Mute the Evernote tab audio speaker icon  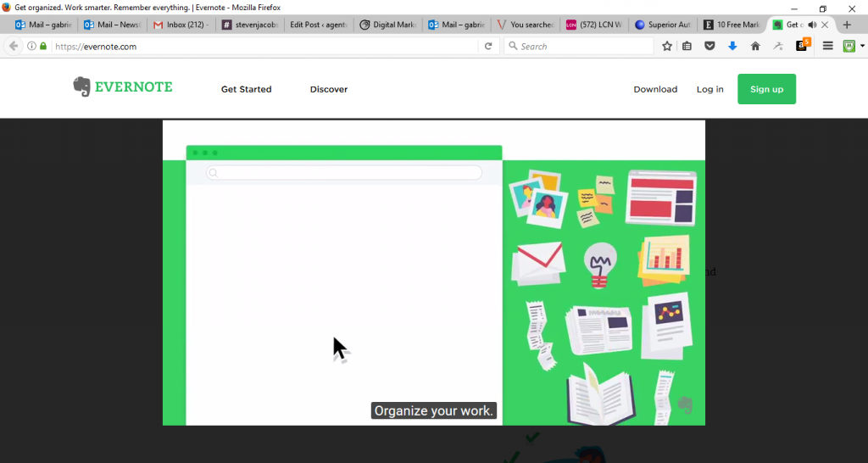pyautogui.click(x=812, y=25)
